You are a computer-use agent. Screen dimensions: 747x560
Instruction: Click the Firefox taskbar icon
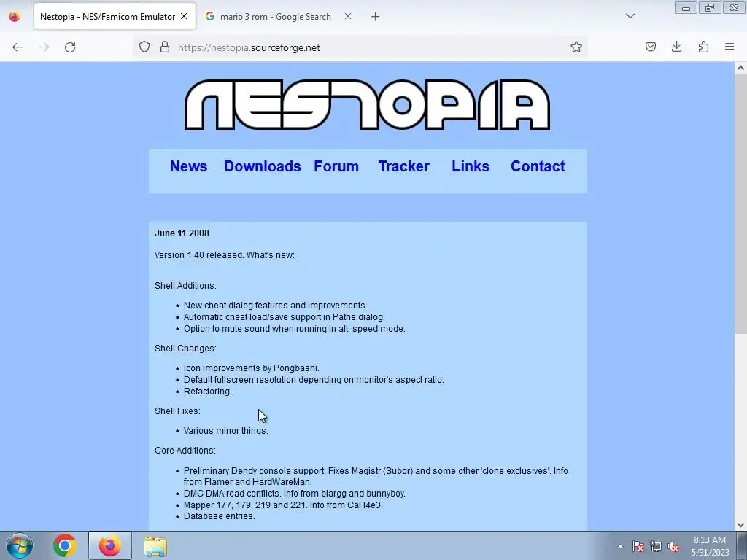[109, 545]
